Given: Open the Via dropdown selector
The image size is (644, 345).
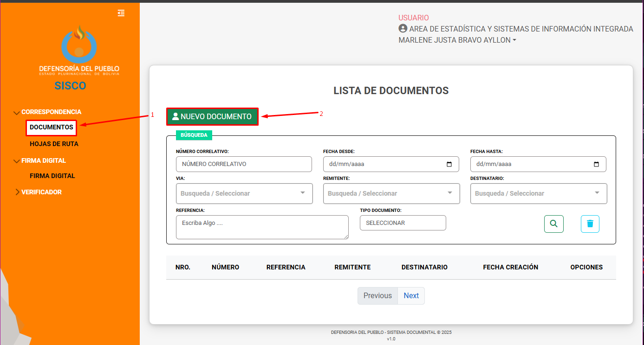Looking at the screenshot, I should (x=244, y=193).
